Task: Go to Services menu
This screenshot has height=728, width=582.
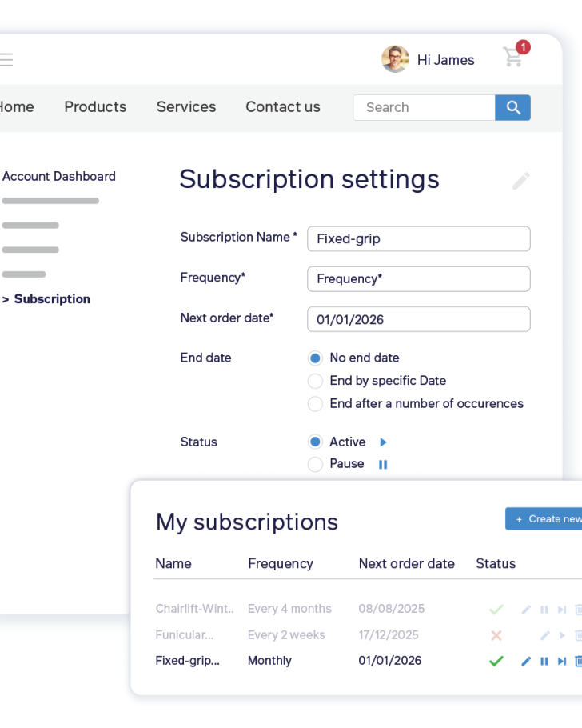Action: coord(186,106)
